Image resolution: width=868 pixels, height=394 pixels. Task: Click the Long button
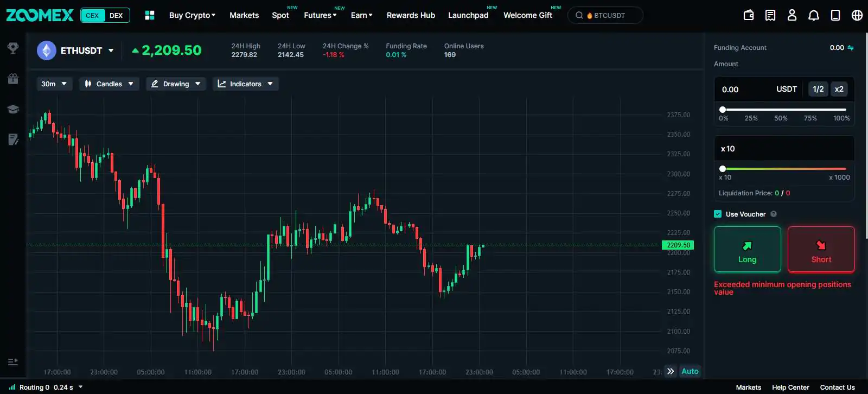click(748, 249)
